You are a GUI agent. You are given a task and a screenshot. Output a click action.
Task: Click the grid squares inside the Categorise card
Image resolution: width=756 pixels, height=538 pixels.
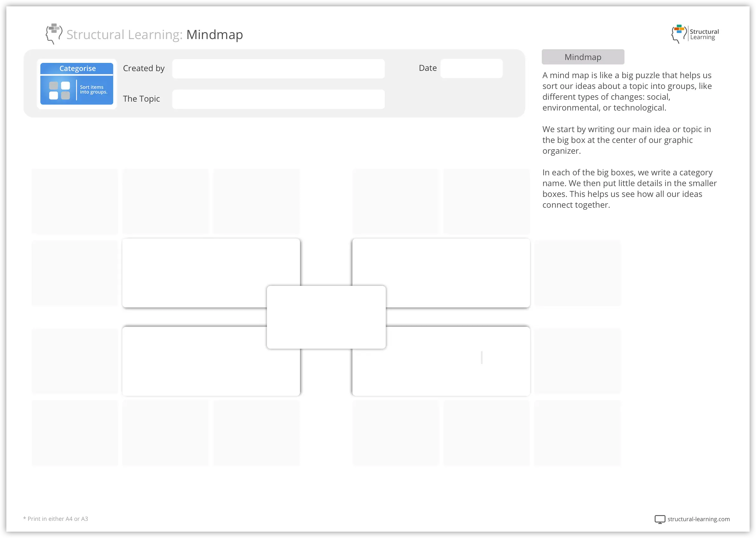click(x=60, y=90)
